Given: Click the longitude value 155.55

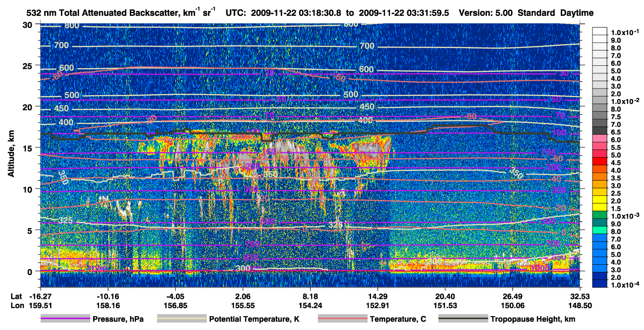Looking at the screenshot, I should coord(243,305).
